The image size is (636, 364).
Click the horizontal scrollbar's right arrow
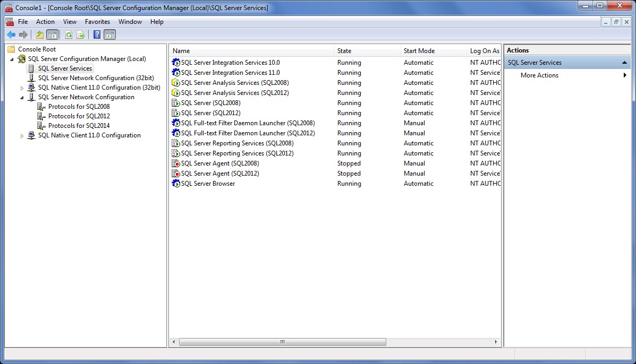click(x=496, y=342)
